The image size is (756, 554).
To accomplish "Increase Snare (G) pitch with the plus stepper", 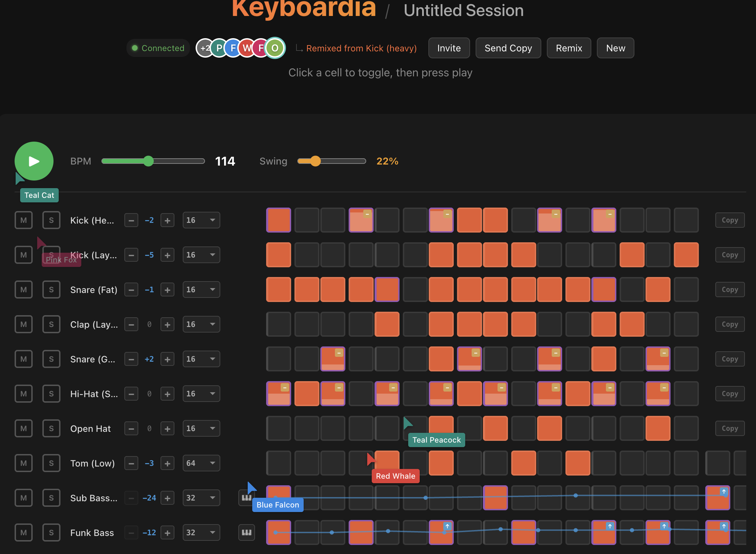I will (167, 359).
